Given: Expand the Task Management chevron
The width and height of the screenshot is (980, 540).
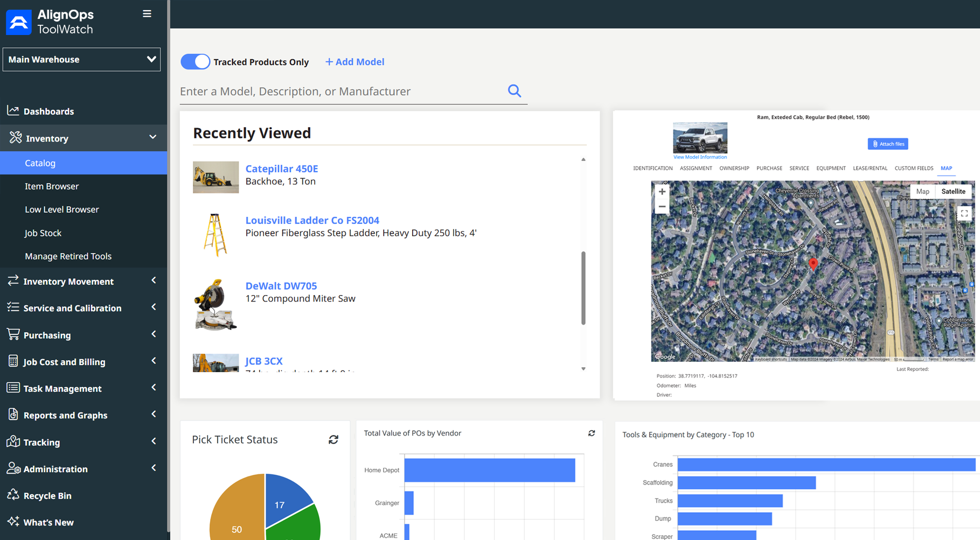Looking at the screenshot, I should [154, 388].
